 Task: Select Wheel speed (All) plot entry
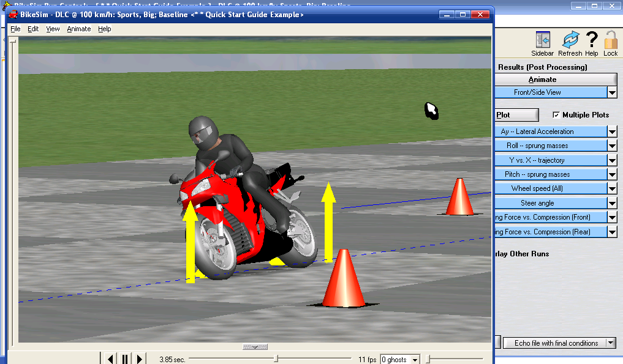[x=551, y=188]
